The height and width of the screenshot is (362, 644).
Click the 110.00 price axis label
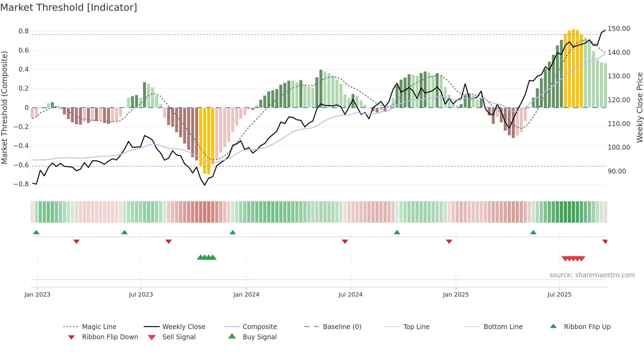(x=619, y=124)
